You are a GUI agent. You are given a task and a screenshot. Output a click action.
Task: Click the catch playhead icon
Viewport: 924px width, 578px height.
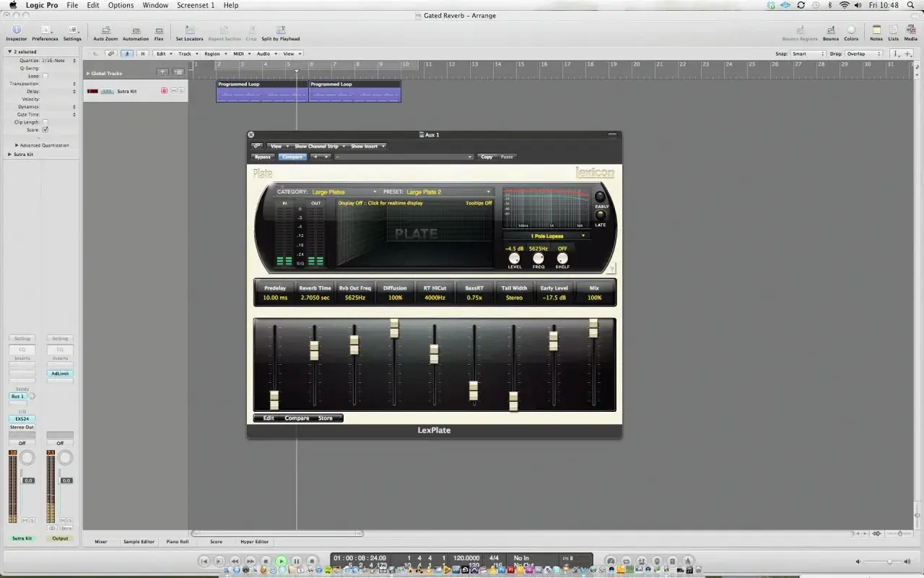click(x=126, y=53)
